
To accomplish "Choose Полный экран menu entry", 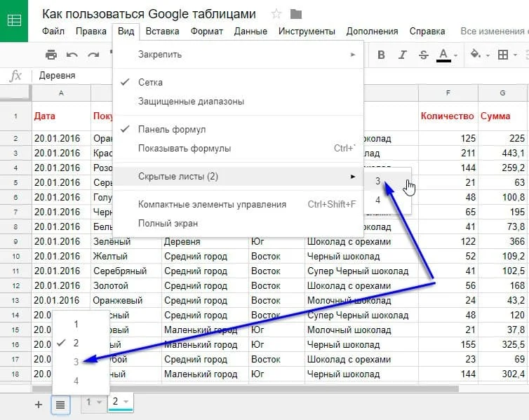I will 239,224.
